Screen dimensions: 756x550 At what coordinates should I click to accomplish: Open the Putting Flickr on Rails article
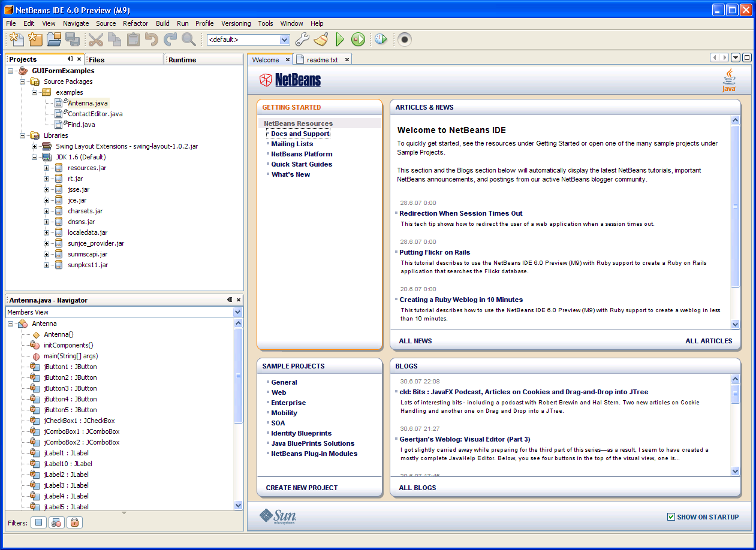pos(435,252)
